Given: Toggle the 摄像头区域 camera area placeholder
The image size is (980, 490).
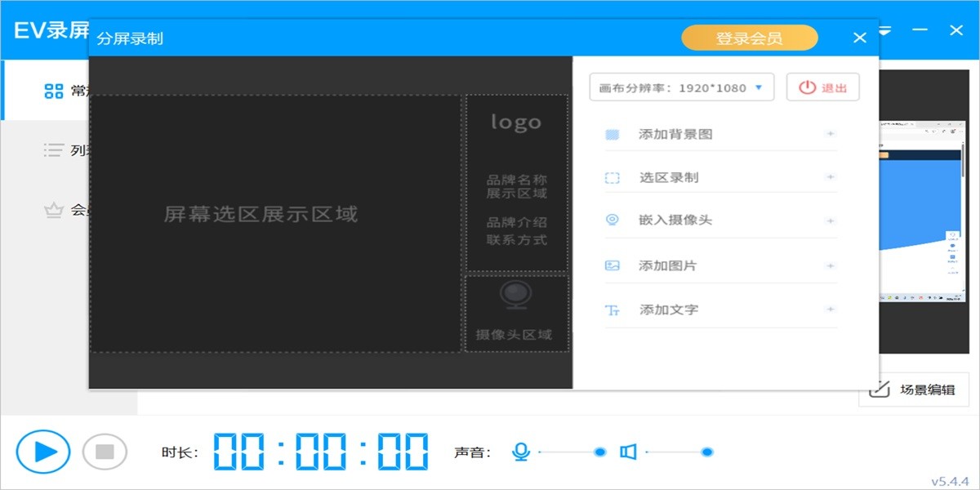Looking at the screenshot, I should 516,314.
